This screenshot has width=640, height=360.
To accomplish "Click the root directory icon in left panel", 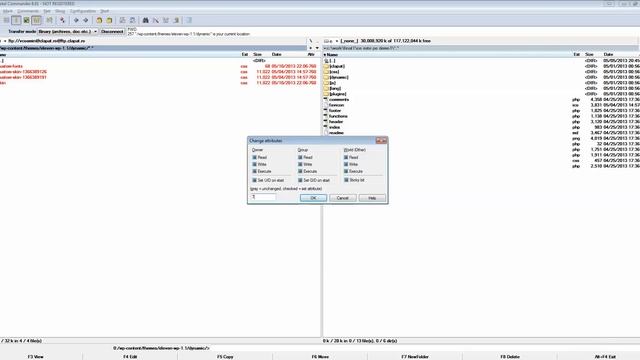I will pos(311,41).
